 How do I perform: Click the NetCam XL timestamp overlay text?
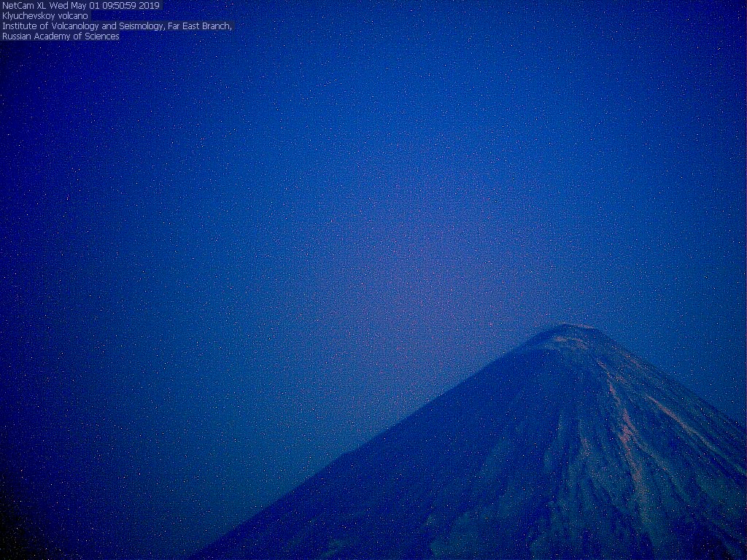81,6
